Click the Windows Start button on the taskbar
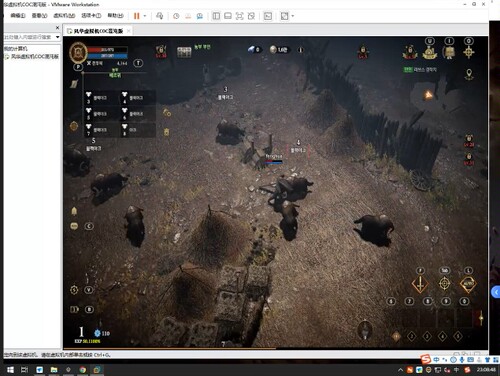Viewport: 500px width, 376px height. point(10,370)
